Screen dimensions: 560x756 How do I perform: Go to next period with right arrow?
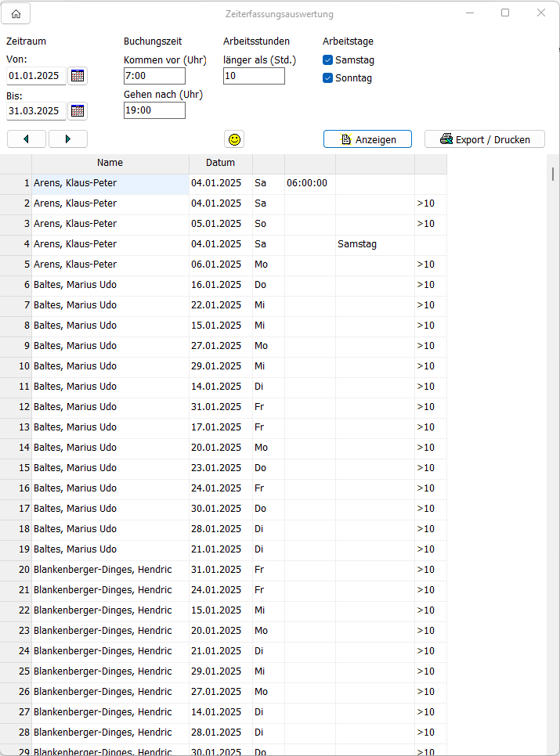coord(68,139)
